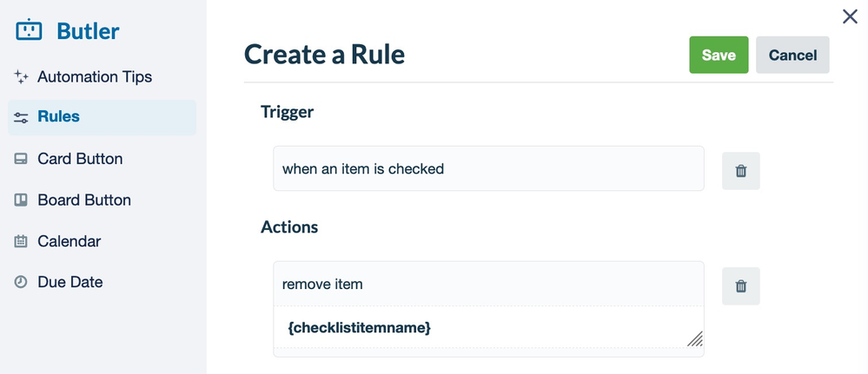This screenshot has width=868, height=374.
Task: Click the Card Button icon in sidebar
Action: (21, 160)
